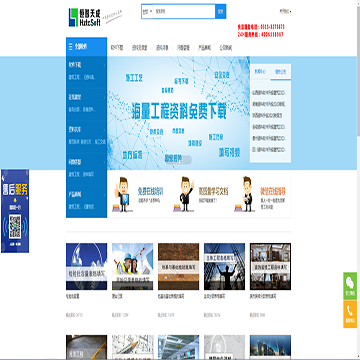Click the hamburger icon on the blue category bar
Viewport: 360px width, 360px height.
(x=70, y=47)
